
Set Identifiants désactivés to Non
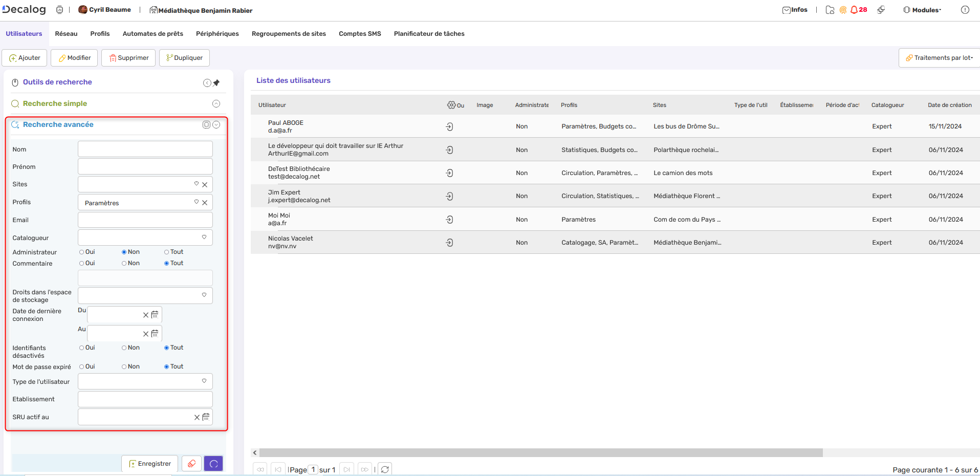click(x=123, y=348)
